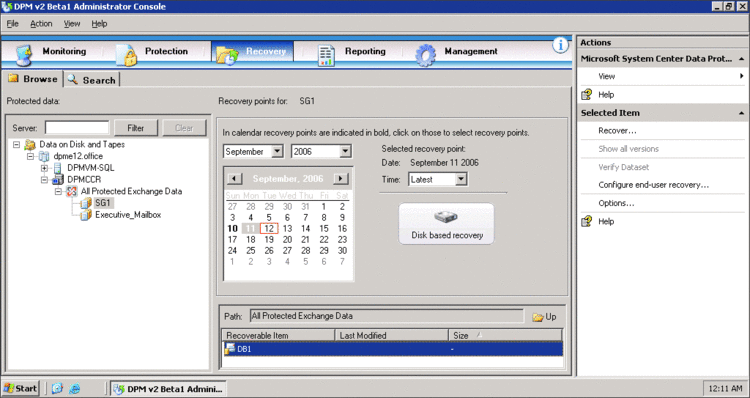
Task: Collapse All Protected Exchange Data node
Action: click(58, 191)
